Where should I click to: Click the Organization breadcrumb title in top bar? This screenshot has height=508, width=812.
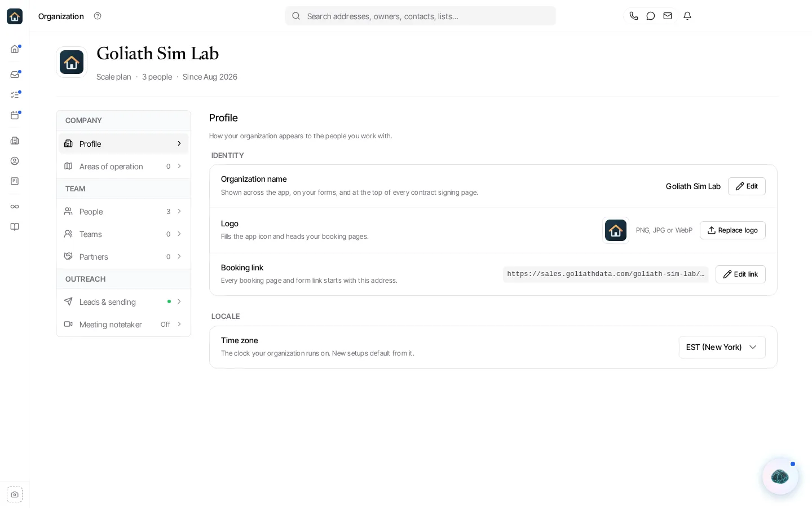coord(61,16)
